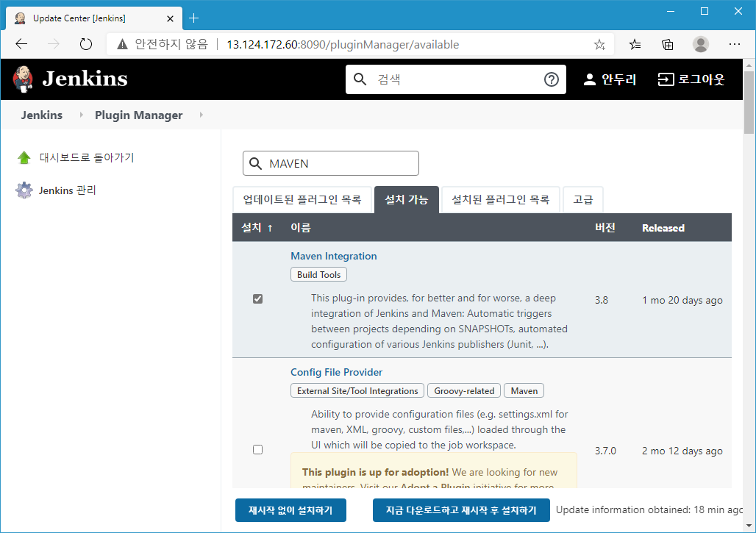Click magnifier icon in plugin filter box
This screenshot has height=533, width=756.
click(255, 163)
